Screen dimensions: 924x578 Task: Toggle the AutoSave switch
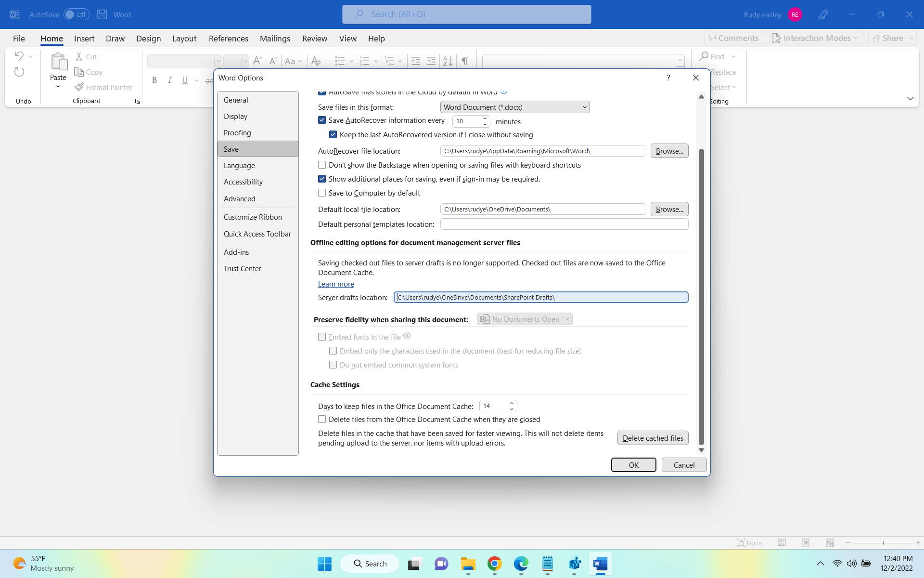click(x=76, y=14)
